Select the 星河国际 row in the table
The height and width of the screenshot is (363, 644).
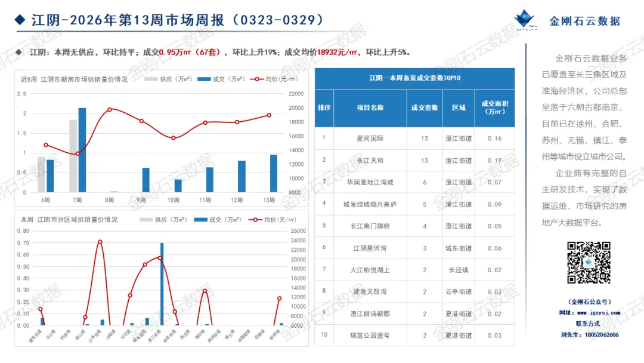point(414,137)
